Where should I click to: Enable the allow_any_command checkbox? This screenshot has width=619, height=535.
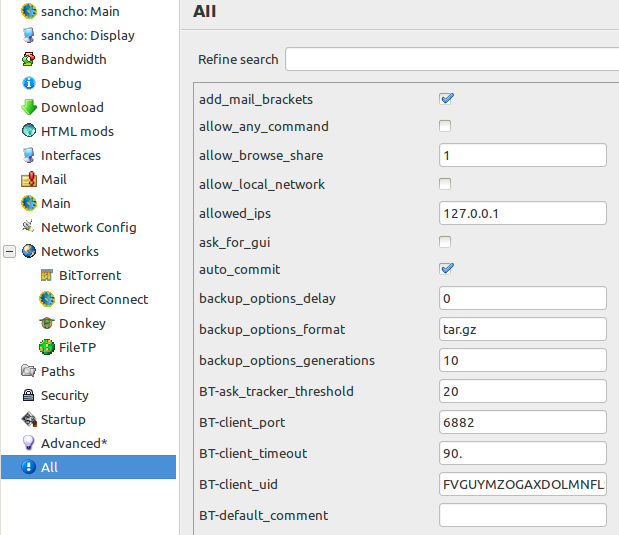(x=445, y=126)
